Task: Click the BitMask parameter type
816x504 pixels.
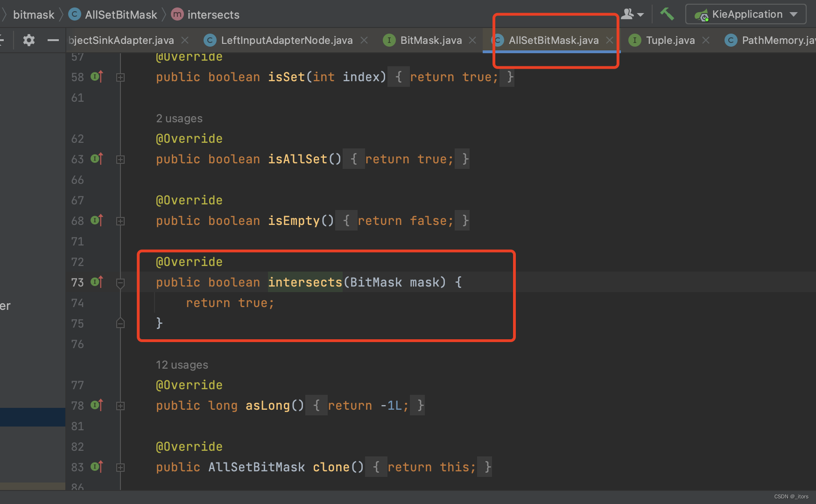Action: point(376,282)
